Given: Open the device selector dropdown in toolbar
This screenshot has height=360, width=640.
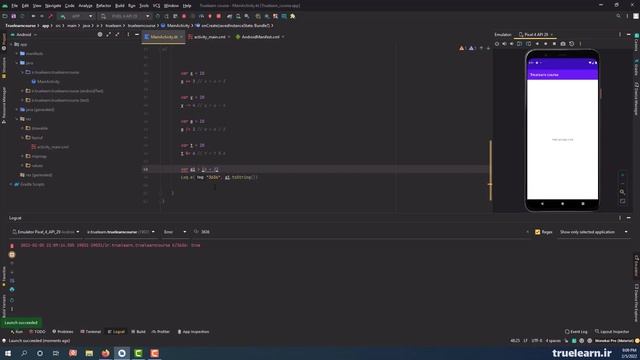Looking at the screenshot, I should pos(125,16).
